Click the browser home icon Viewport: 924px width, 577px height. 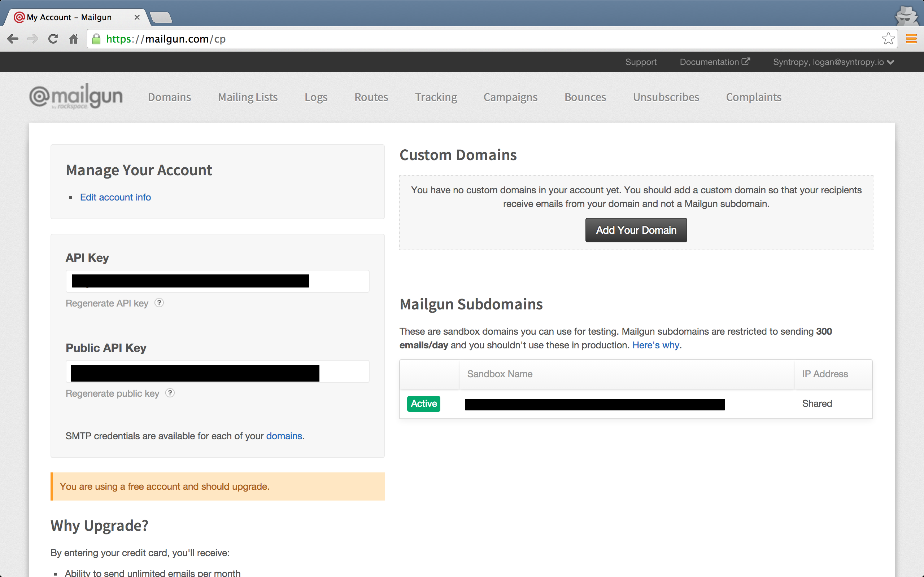tap(73, 39)
